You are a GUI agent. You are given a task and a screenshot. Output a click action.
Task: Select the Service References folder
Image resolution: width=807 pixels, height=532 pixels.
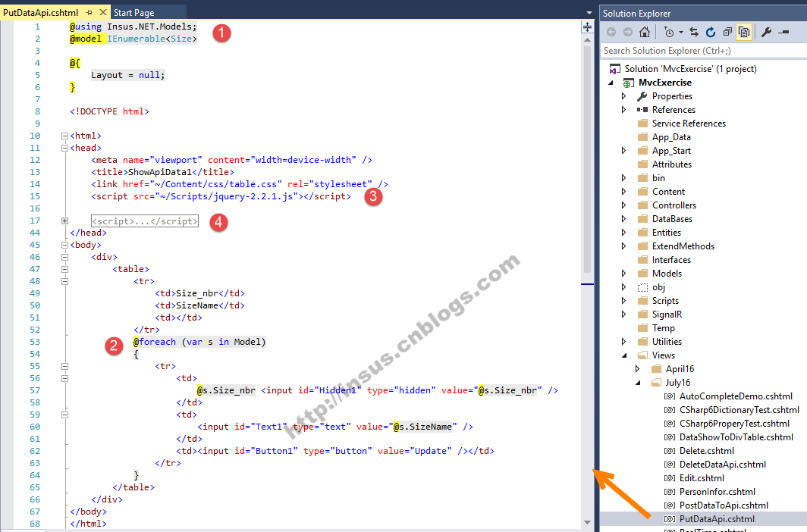pyautogui.click(x=689, y=124)
